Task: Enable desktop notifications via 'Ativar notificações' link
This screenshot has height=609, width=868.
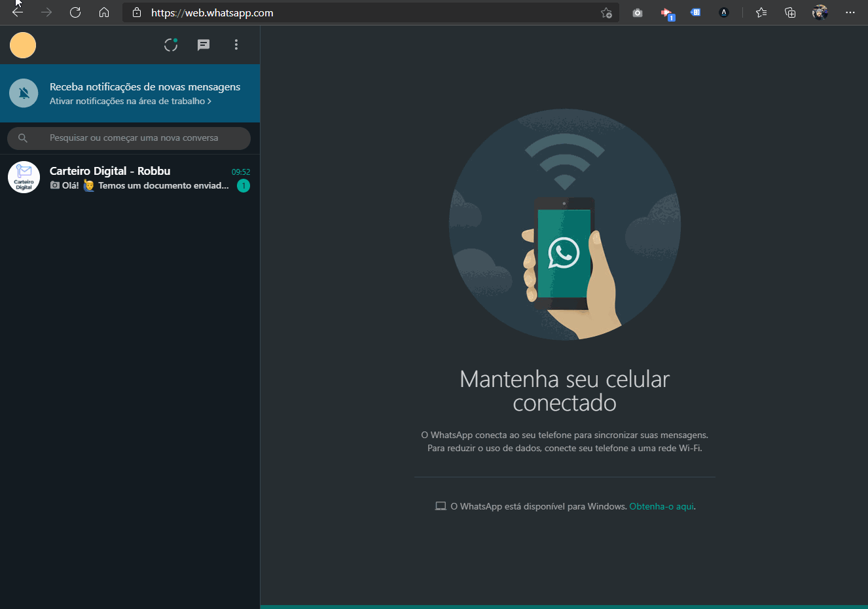Action: click(130, 101)
